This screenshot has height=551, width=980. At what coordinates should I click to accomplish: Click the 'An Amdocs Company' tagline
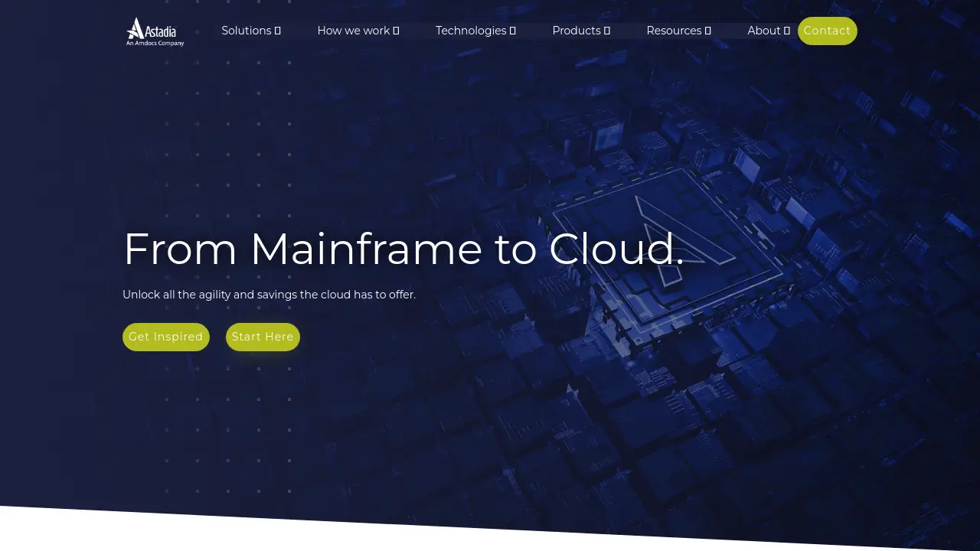click(x=155, y=44)
